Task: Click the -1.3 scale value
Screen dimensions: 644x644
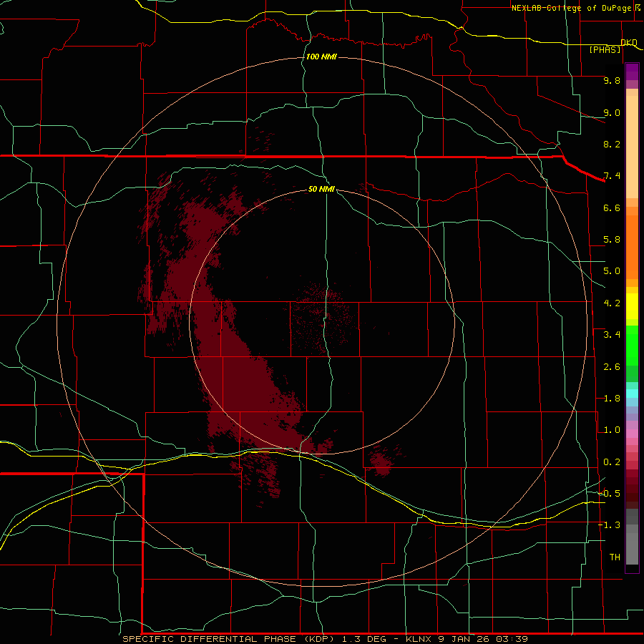Action: 609,525
